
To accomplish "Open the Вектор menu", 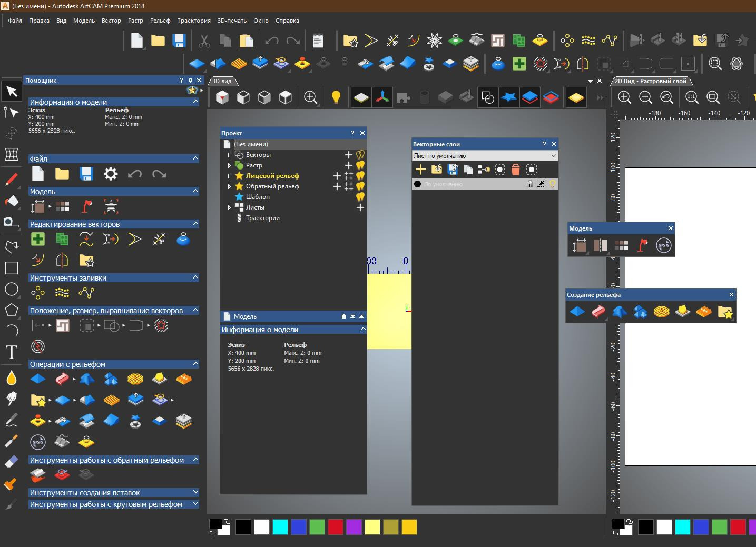I will pos(111,21).
